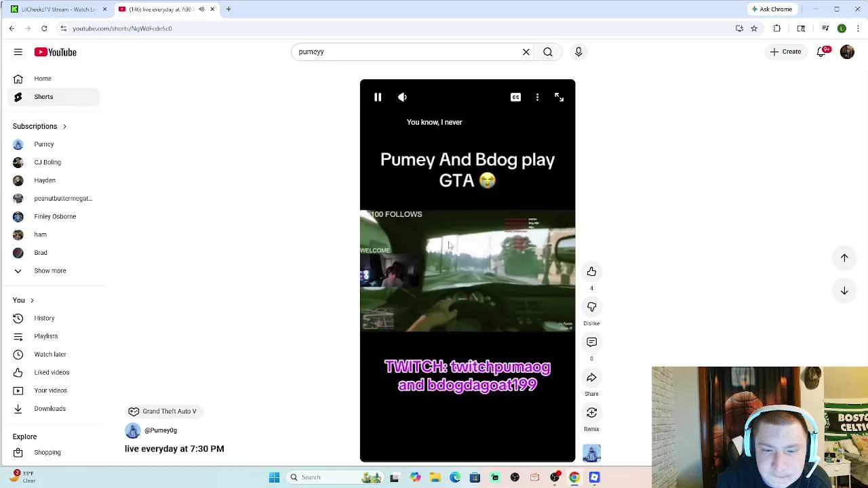
Task: Open the sound thumbnail below Remix
Action: (x=591, y=453)
